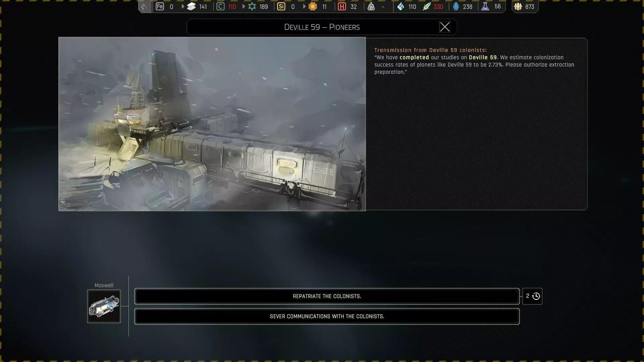Click the Iron (Fe) resource icon
Viewport: 644px width, 362px height.
pos(160,6)
